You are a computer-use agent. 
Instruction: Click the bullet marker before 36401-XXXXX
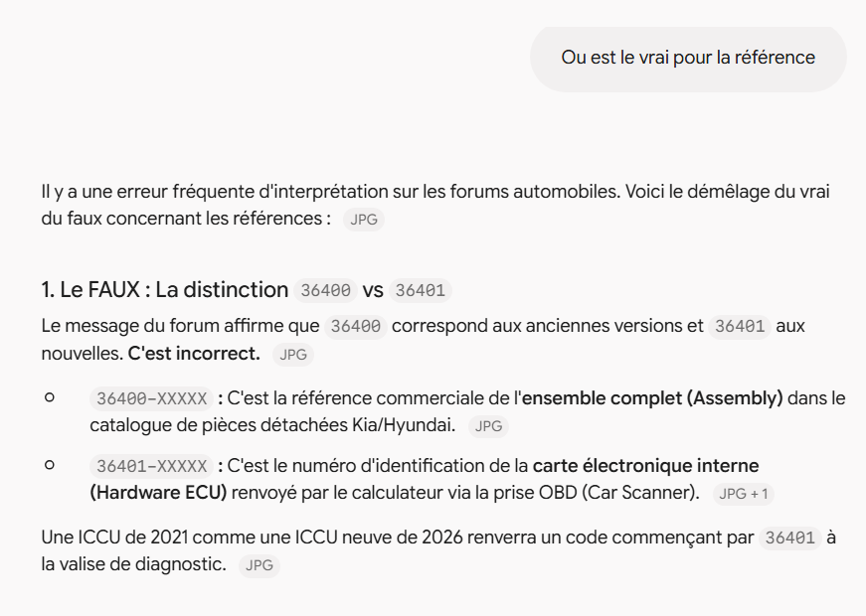point(50,465)
